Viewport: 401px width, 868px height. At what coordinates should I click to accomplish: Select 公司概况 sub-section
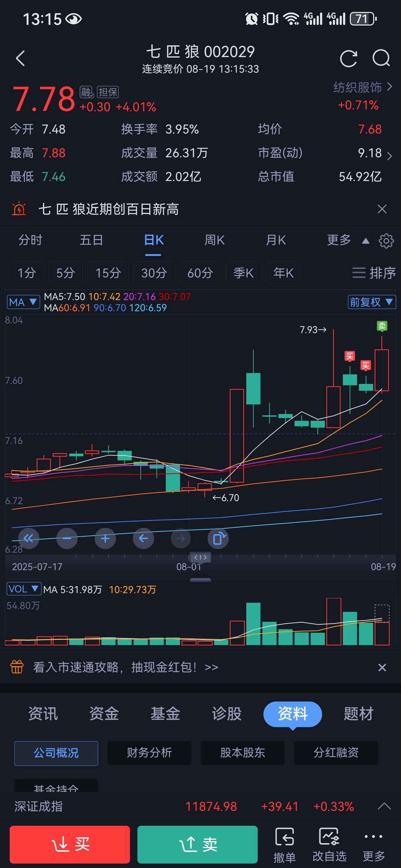[56, 753]
